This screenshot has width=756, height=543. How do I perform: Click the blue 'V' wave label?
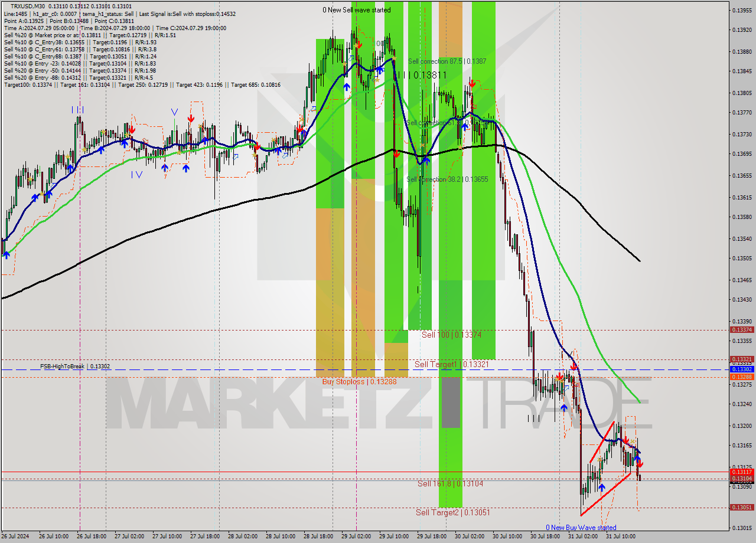[x=174, y=112]
